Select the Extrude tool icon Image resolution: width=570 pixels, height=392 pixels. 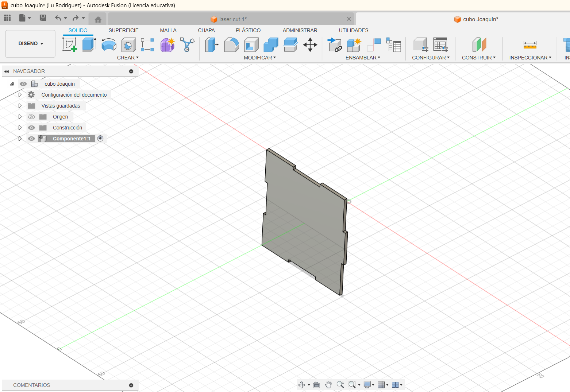point(89,45)
